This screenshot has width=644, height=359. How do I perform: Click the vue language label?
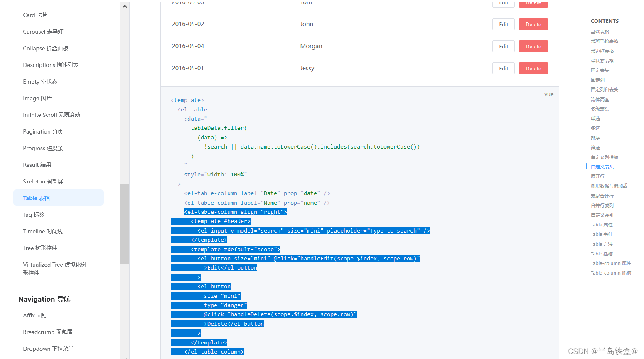[x=549, y=94]
